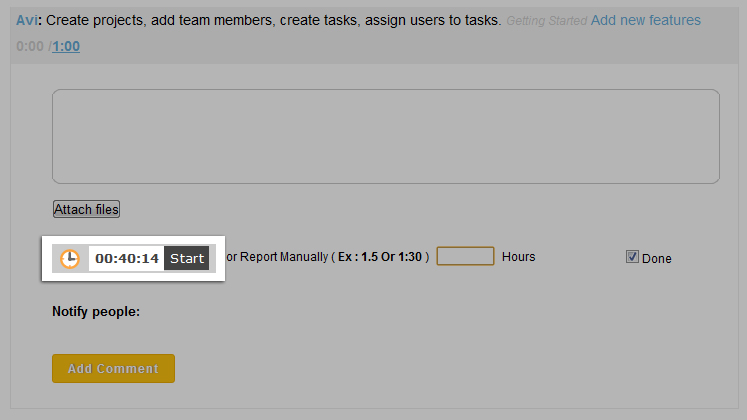The image size is (747, 420).
Task: Click the 00:40:14 timer display
Action: [127, 258]
